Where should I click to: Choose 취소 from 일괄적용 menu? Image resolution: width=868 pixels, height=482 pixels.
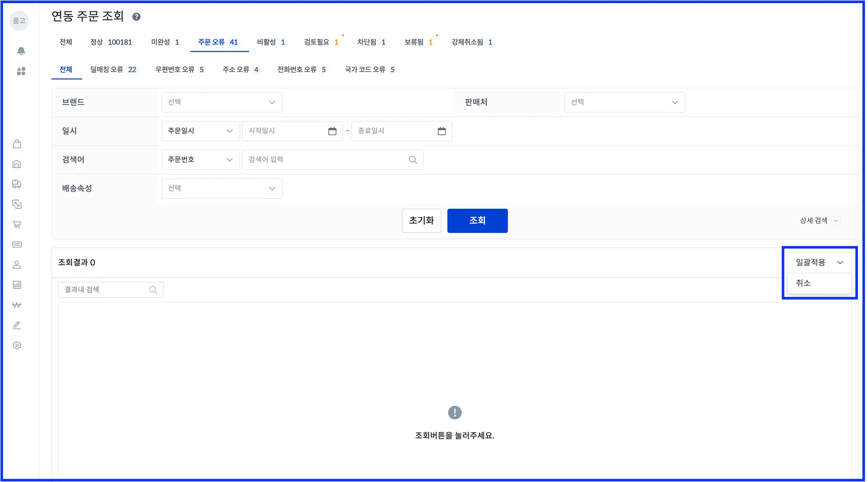(803, 283)
